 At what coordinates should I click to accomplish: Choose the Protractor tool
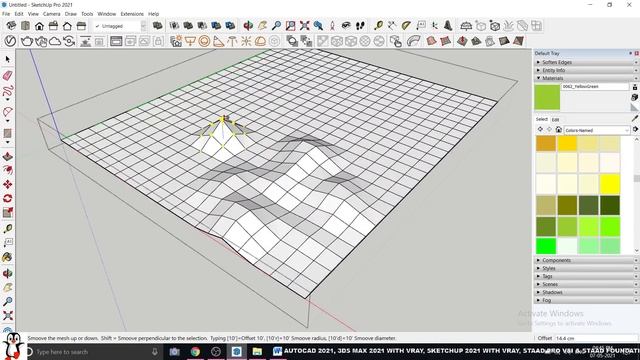coord(406,26)
